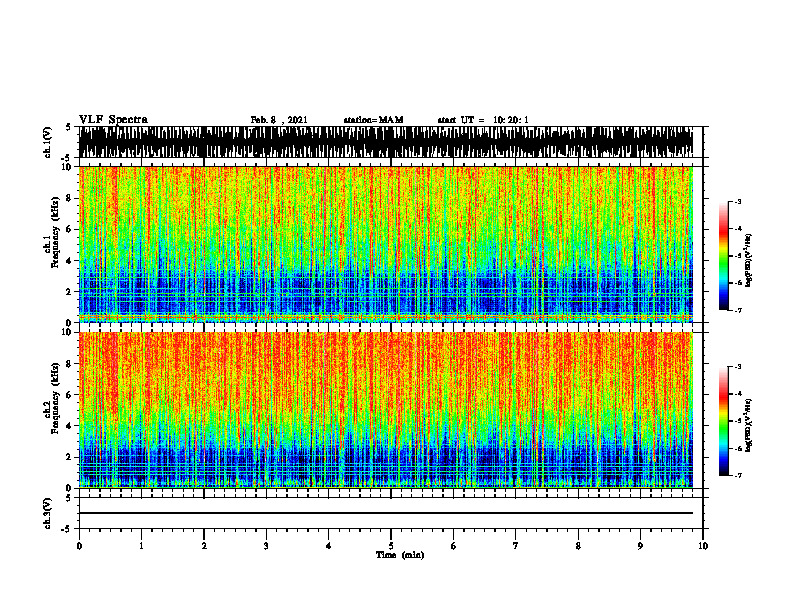This screenshot has height=612, width=792.
Task: Click the 'VLF Spectra' title text
Action: [113, 120]
